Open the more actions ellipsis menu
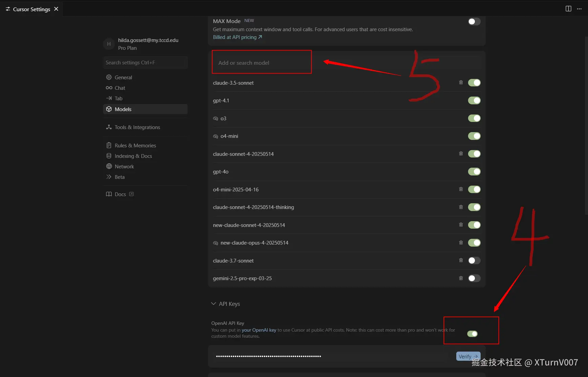This screenshot has height=377, width=588. (x=579, y=9)
